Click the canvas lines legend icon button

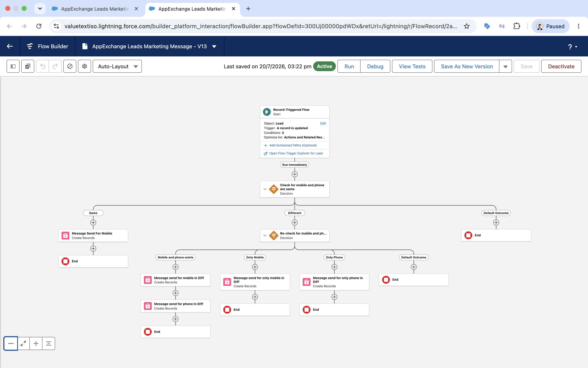(49, 343)
